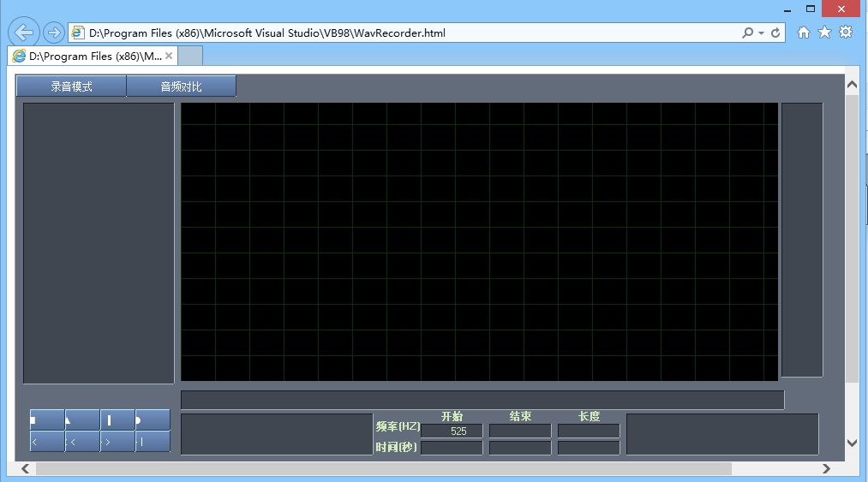868x482 pixels.
Task: Click the Home icon in the browser
Action: tap(803, 33)
